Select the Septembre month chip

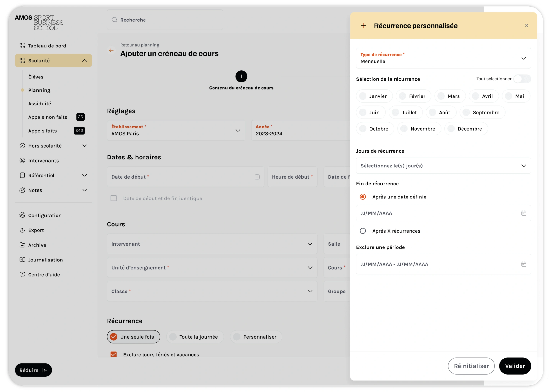(482, 113)
